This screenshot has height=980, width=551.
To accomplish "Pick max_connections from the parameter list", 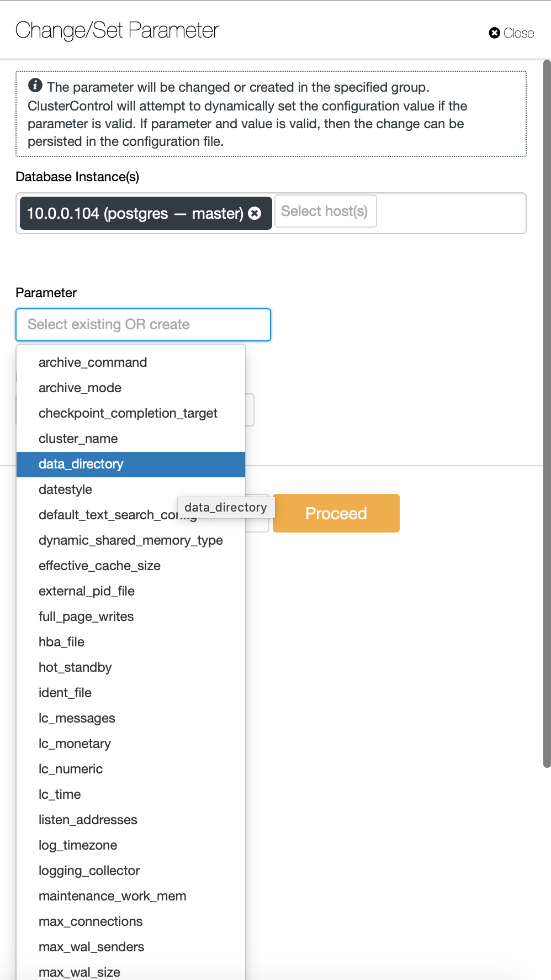I will (x=90, y=921).
